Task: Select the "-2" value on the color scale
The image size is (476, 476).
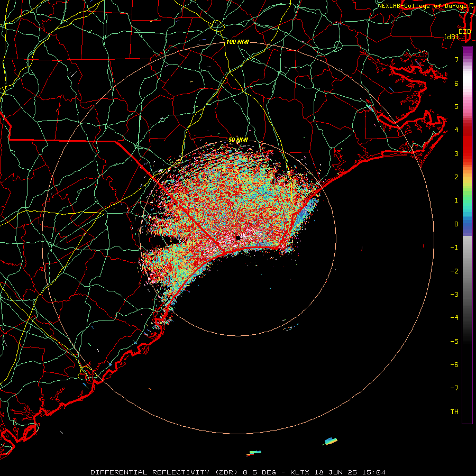Action: tap(454, 271)
